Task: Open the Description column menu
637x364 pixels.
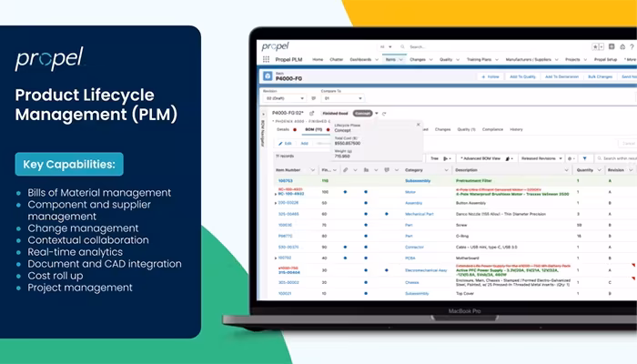Action: point(566,170)
